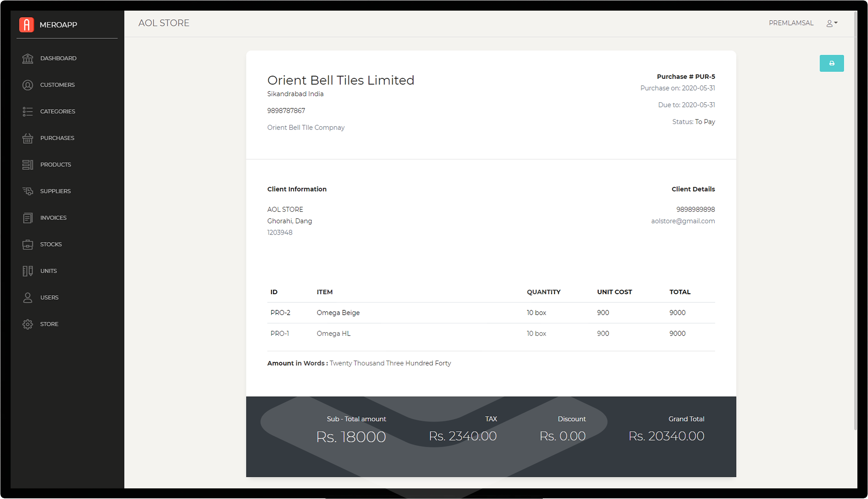Click the Customers person-circle icon

[28, 85]
